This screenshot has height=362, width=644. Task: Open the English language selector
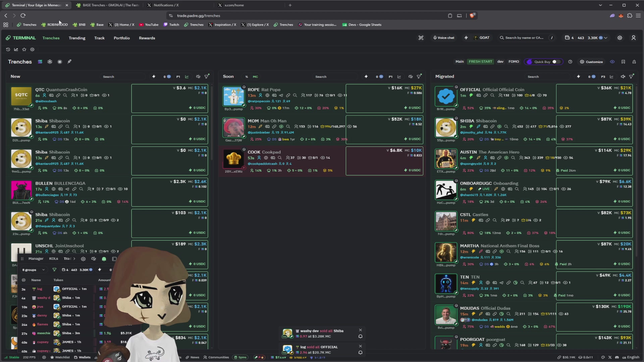[x=631, y=357]
